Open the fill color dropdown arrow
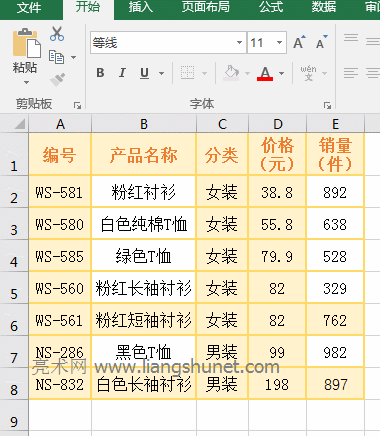Viewport: 380px width, 436px height. pyautogui.click(x=247, y=73)
